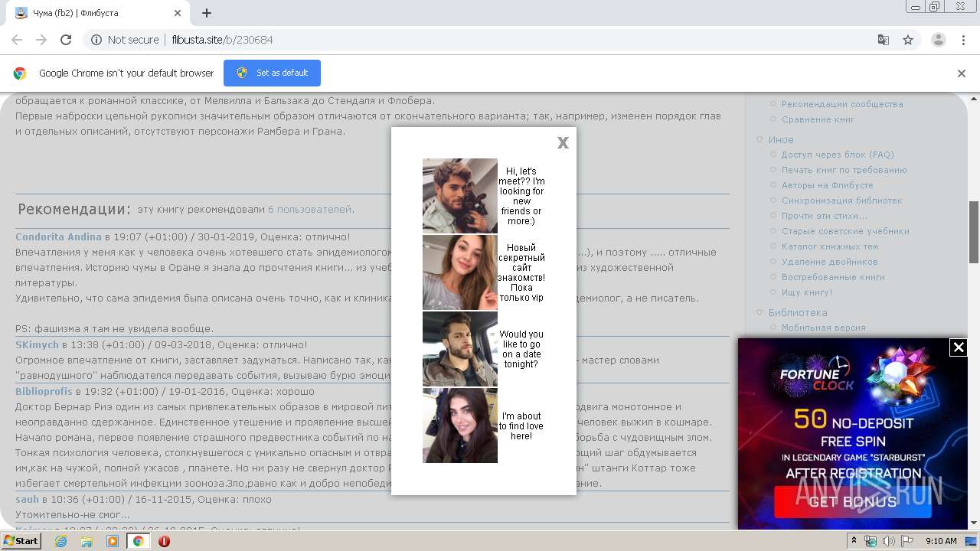Open 'Рекомендации сообщества' sidebar link

click(x=842, y=104)
